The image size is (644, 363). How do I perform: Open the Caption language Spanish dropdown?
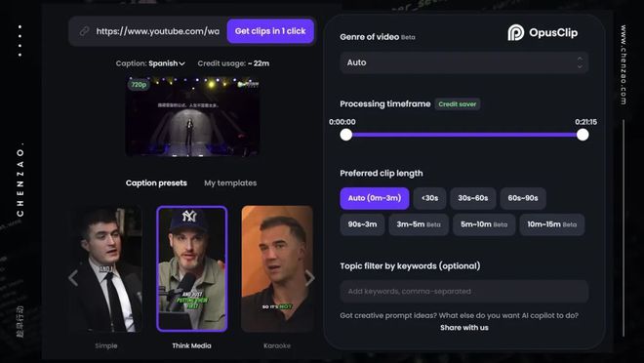click(166, 63)
